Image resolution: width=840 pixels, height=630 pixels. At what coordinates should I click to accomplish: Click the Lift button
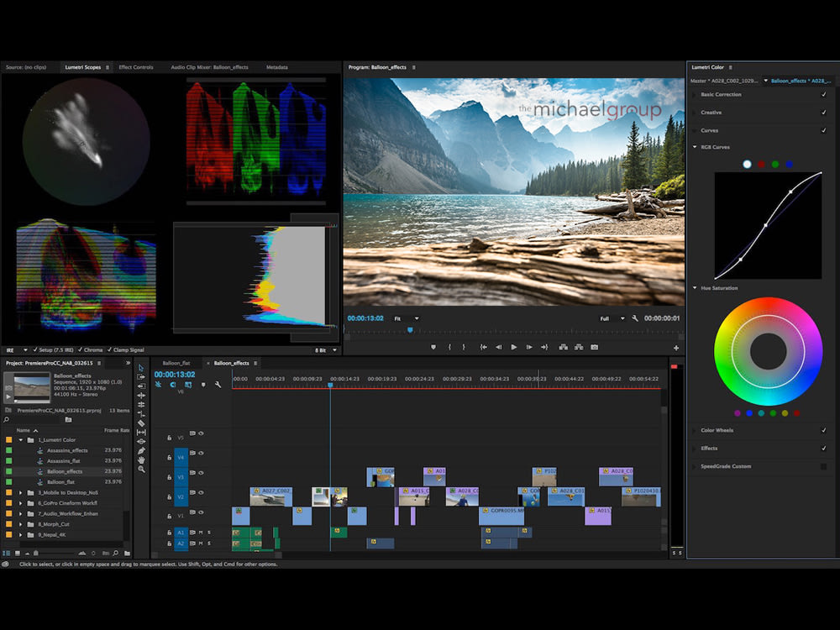click(x=563, y=347)
